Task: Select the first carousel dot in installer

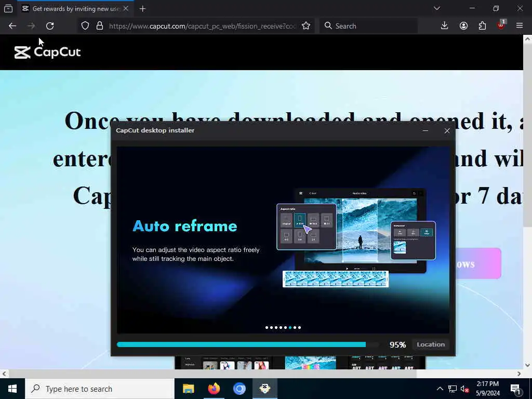Action: click(267, 327)
